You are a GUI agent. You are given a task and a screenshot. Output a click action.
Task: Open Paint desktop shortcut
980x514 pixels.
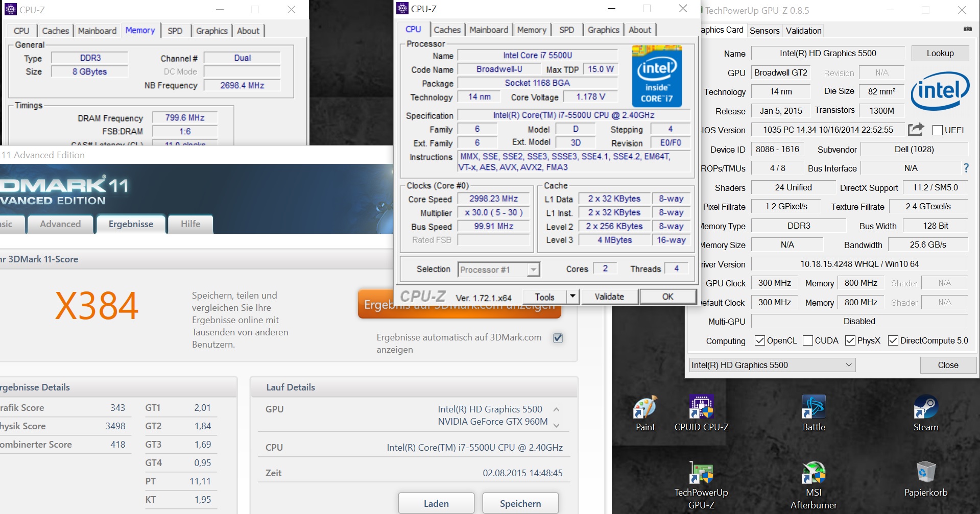point(645,414)
